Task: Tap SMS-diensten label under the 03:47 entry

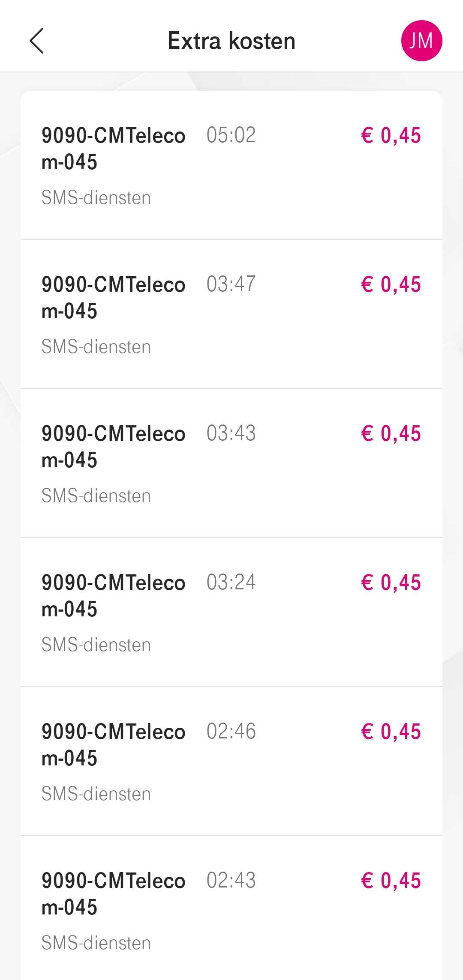Action: 96,347
